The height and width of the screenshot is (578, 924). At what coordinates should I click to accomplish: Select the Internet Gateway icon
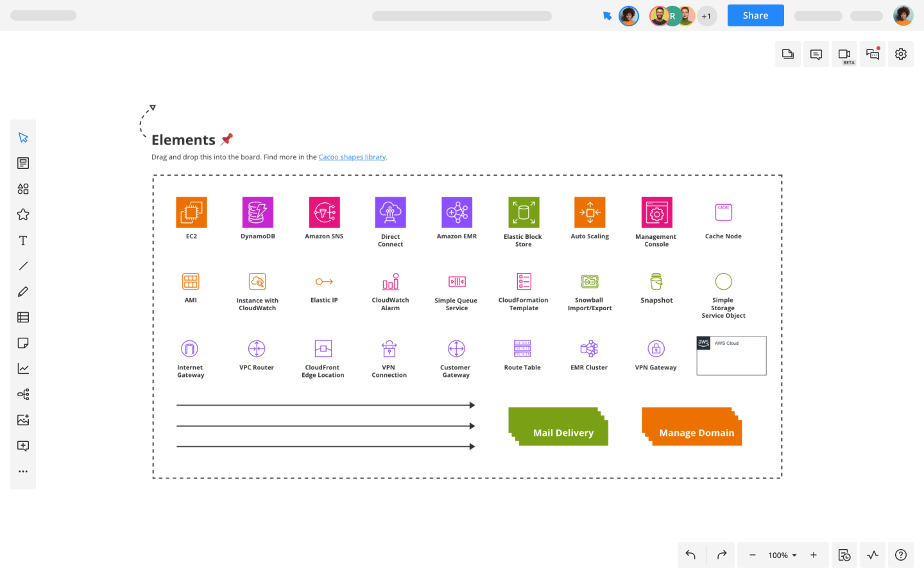point(190,349)
